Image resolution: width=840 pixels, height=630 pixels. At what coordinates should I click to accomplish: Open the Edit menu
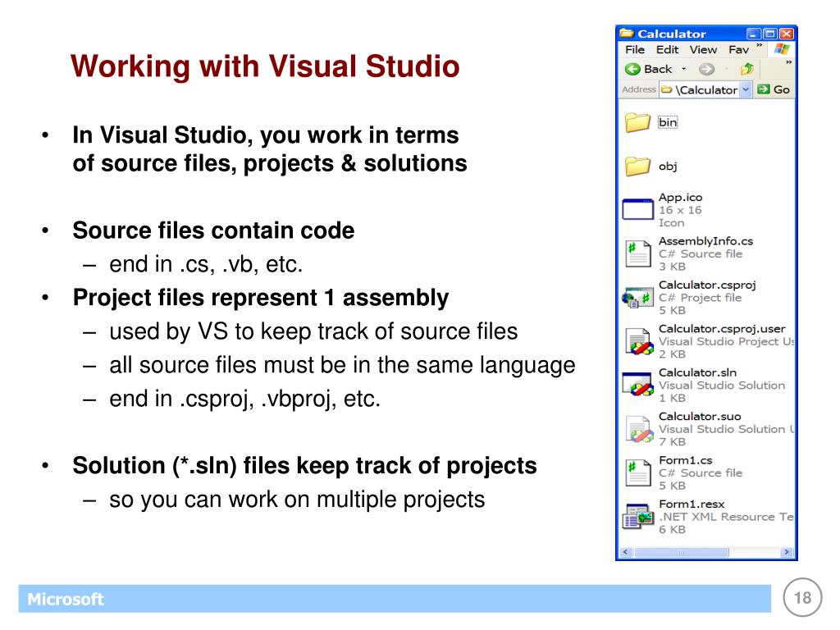click(668, 50)
